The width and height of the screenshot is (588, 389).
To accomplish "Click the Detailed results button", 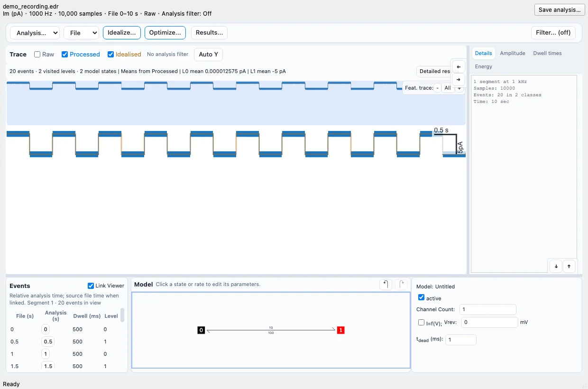I will (434, 71).
